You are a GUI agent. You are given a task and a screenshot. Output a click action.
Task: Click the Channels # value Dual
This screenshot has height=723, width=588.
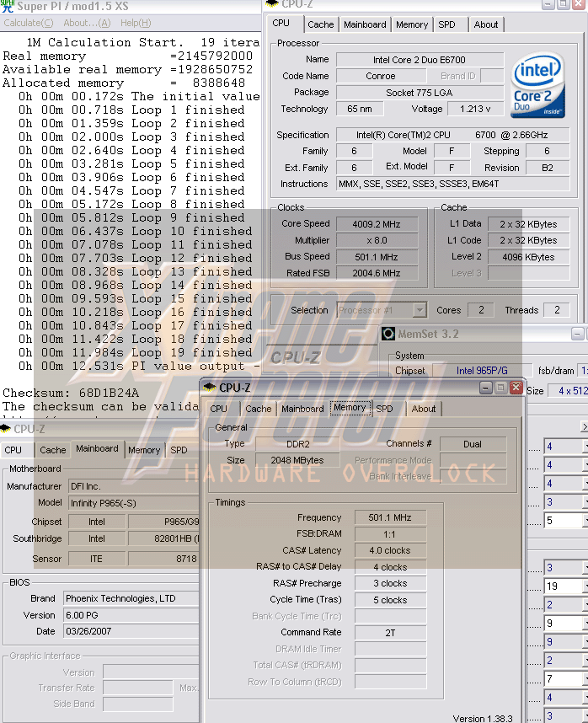click(473, 444)
